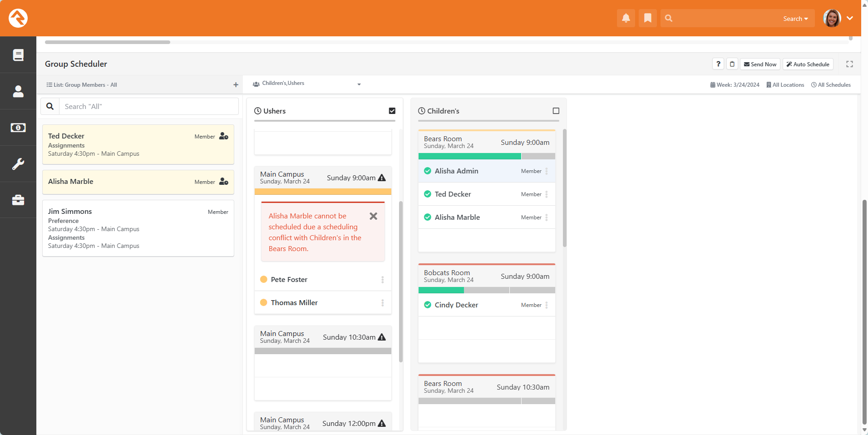This screenshot has height=435, width=868.
Task: Uncheck the Ushers column checkbox
Action: [392, 111]
